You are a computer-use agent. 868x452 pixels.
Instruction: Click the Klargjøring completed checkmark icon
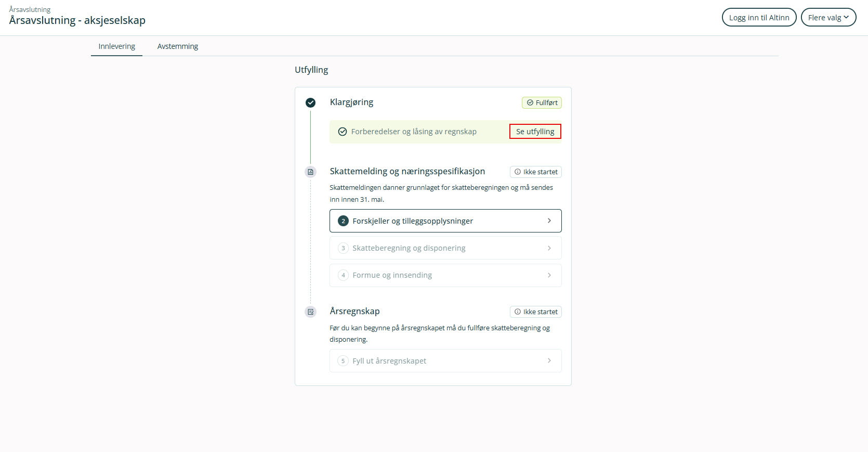(x=310, y=102)
